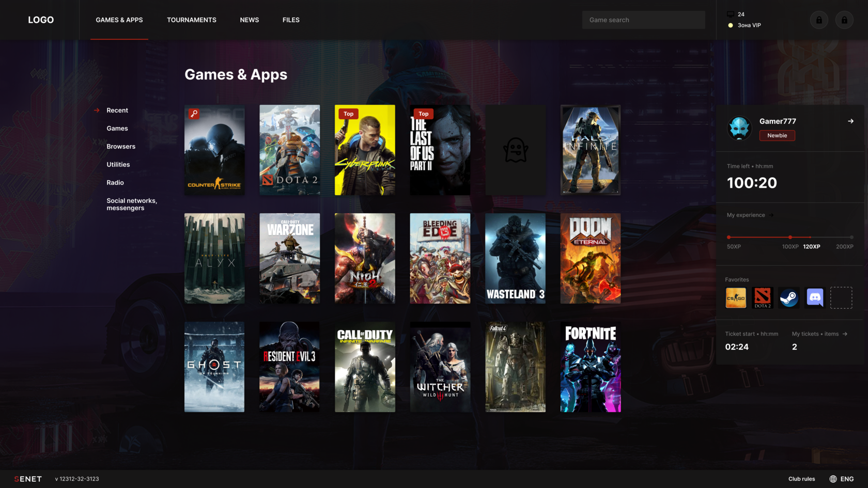This screenshot has width=868, height=488.
Task: Open the Files tab
Action: point(291,20)
